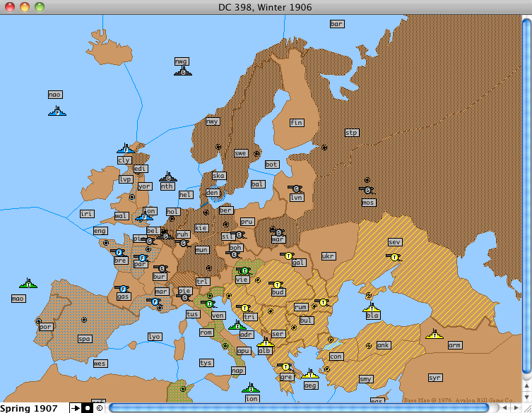Screen dimensions: 532x413
Task: Select the German army in ruh
Action: pos(184,243)
